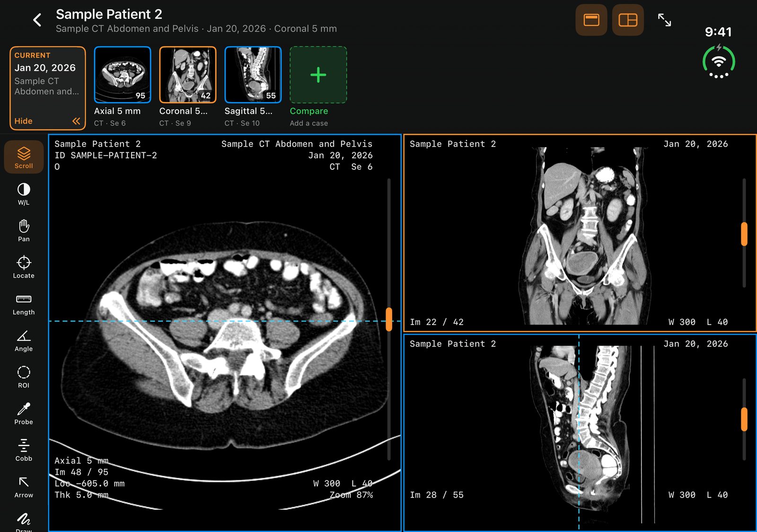Select the Probe dropper tool
This screenshot has height=532, width=757.
click(24, 413)
